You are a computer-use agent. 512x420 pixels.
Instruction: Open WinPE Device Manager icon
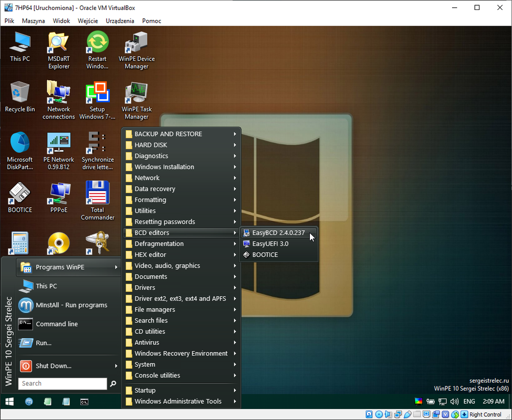(137, 50)
